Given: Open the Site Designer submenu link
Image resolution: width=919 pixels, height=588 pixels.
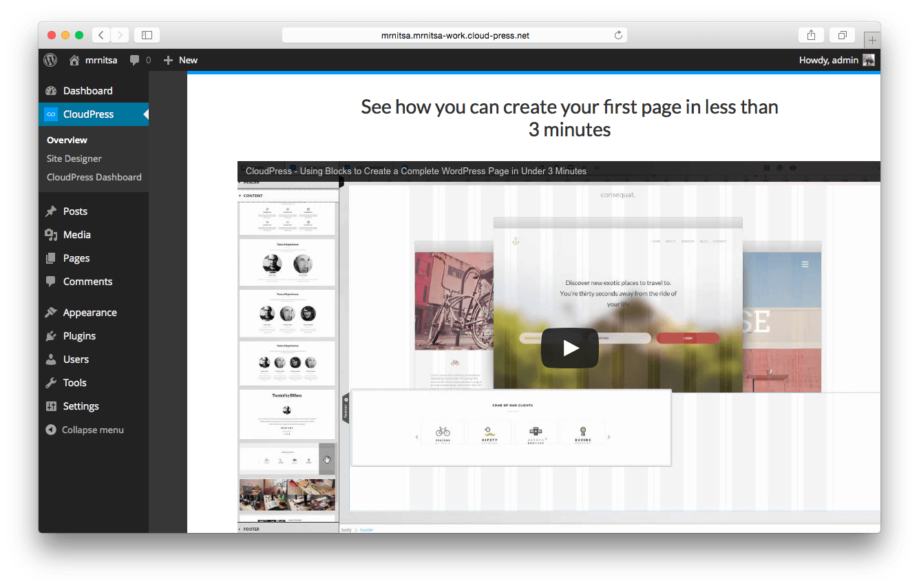Looking at the screenshot, I should coord(74,158).
